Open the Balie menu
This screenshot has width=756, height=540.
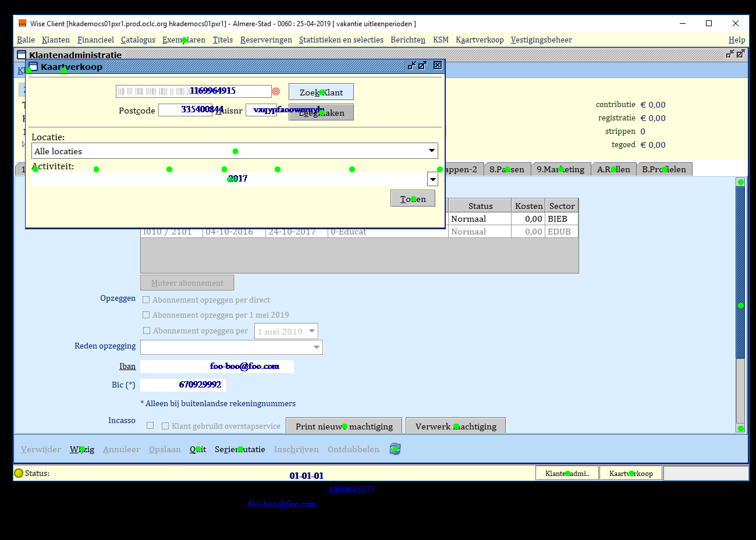click(x=26, y=40)
